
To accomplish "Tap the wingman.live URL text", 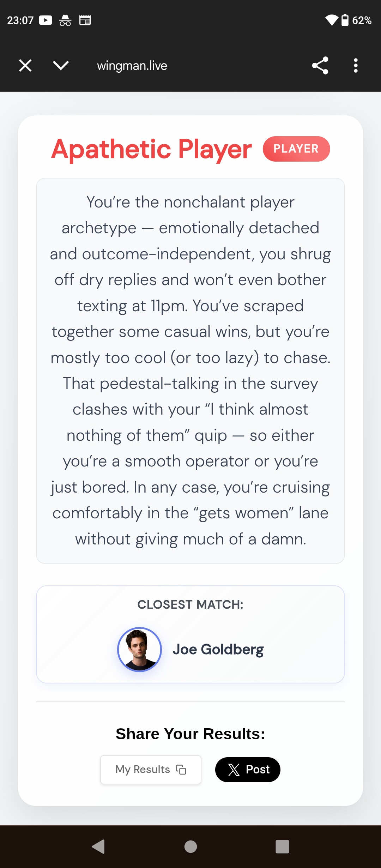I will [x=132, y=66].
